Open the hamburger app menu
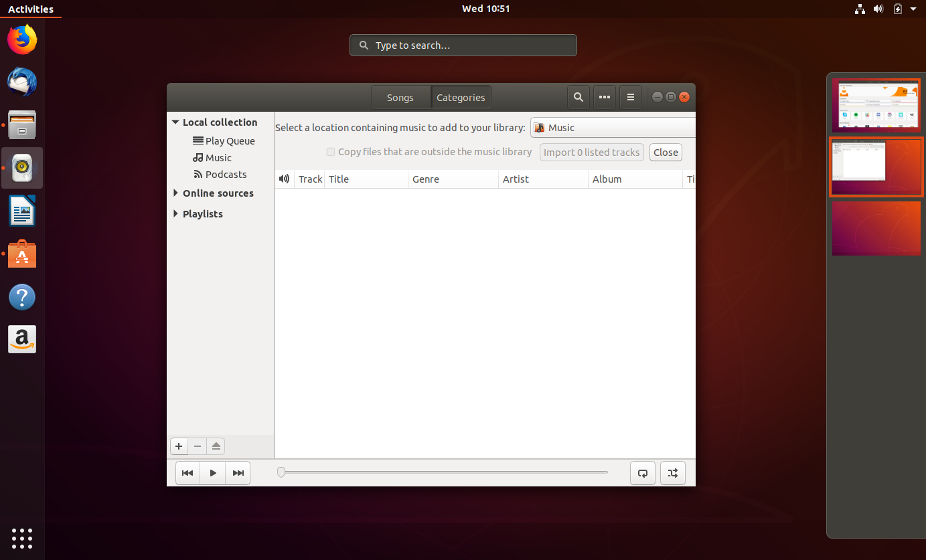The width and height of the screenshot is (926, 560). [x=630, y=97]
